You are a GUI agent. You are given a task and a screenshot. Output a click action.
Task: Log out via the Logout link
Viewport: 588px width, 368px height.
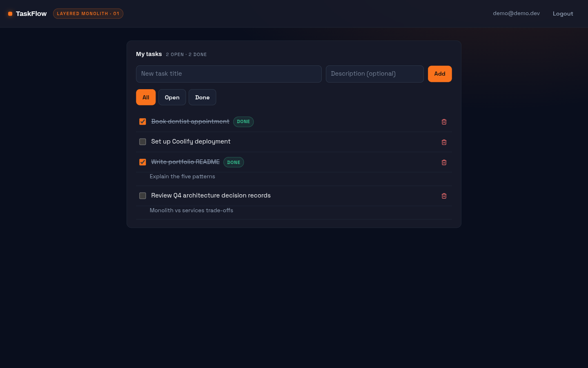pos(563,13)
